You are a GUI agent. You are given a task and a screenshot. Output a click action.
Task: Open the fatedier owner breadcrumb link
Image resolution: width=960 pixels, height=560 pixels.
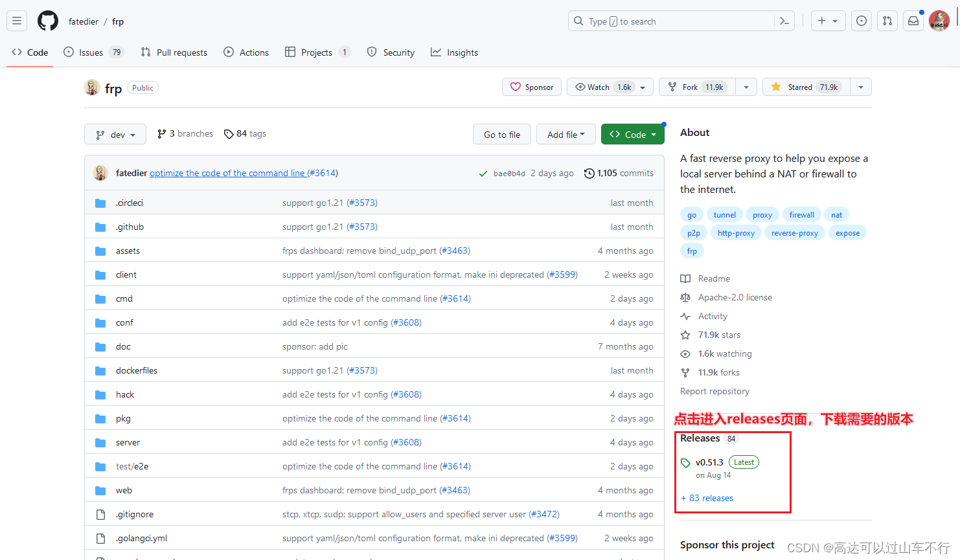click(84, 21)
